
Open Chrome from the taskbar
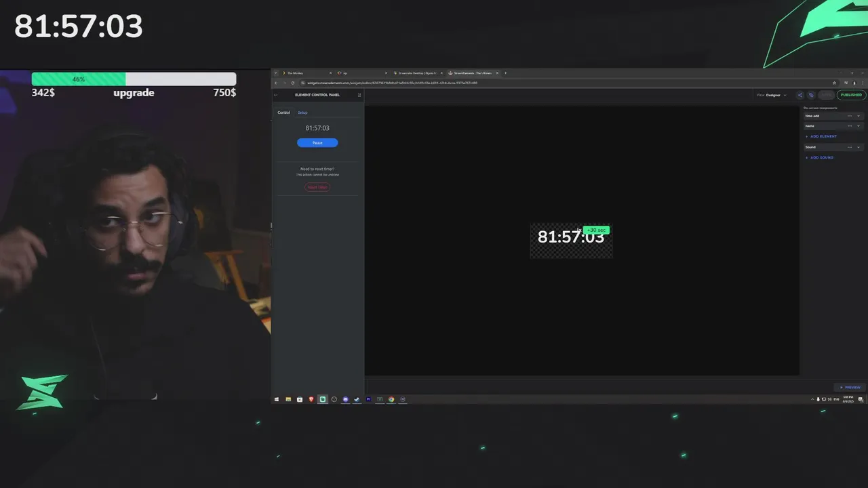391,399
